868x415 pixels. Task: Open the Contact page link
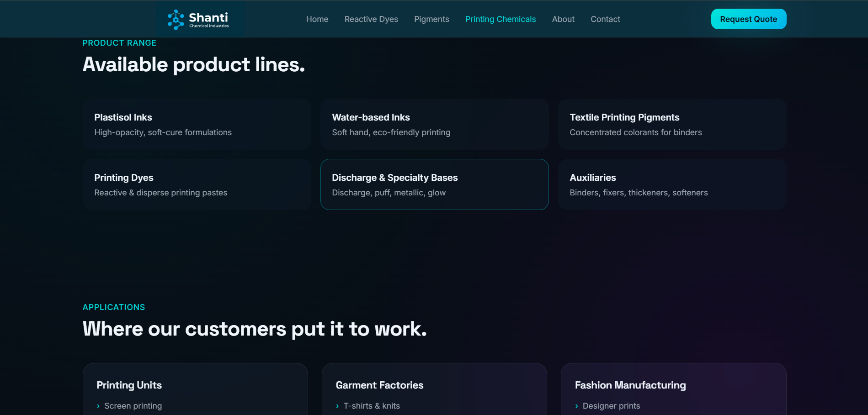click(x=605, y=19)
